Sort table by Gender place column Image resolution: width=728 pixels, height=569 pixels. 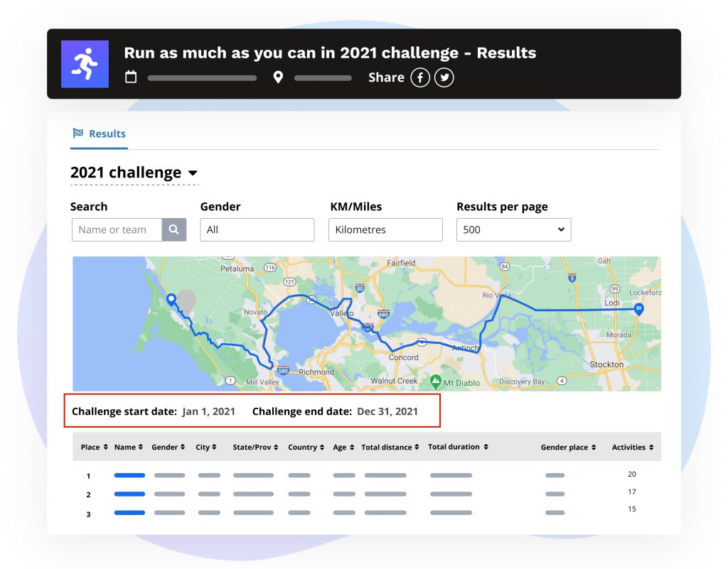tap(568, 448)
